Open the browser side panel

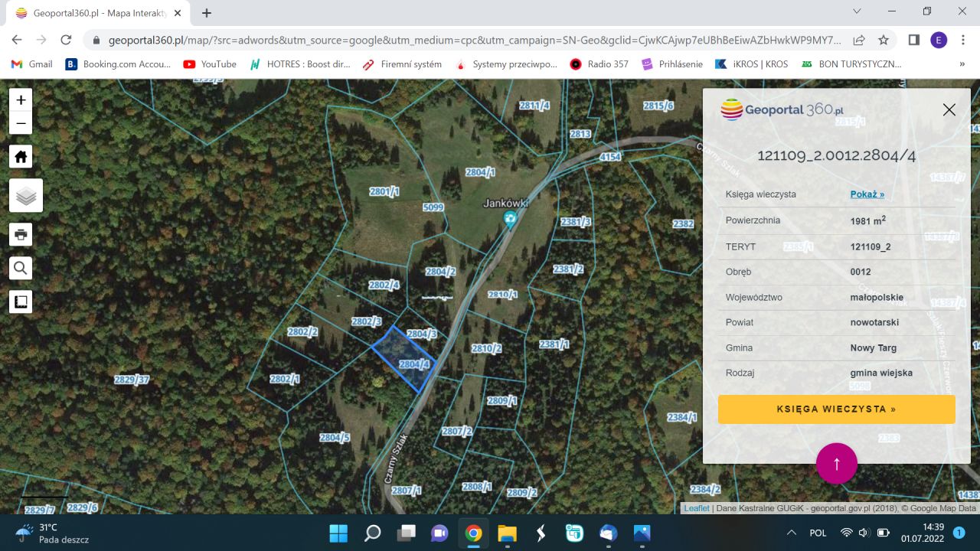click(x=914, y=40)
